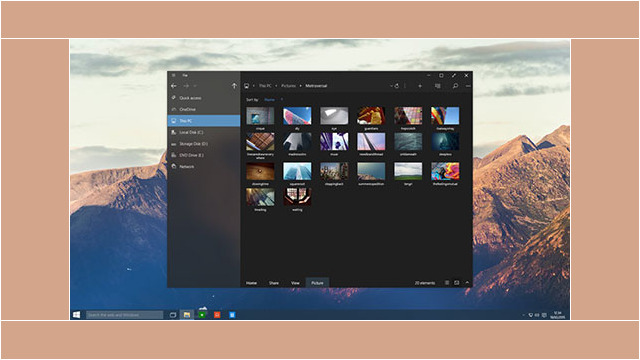Open the hamburger menu in the title bar
Image resolution: width=640 pixels, height=360 pixels.
coord(173,76)
